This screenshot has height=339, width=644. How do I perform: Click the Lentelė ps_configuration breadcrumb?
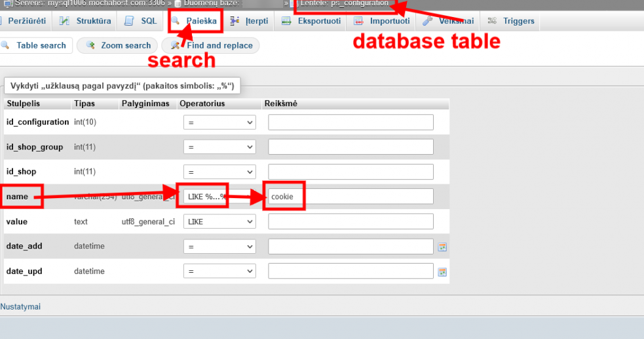click(344, 4)
